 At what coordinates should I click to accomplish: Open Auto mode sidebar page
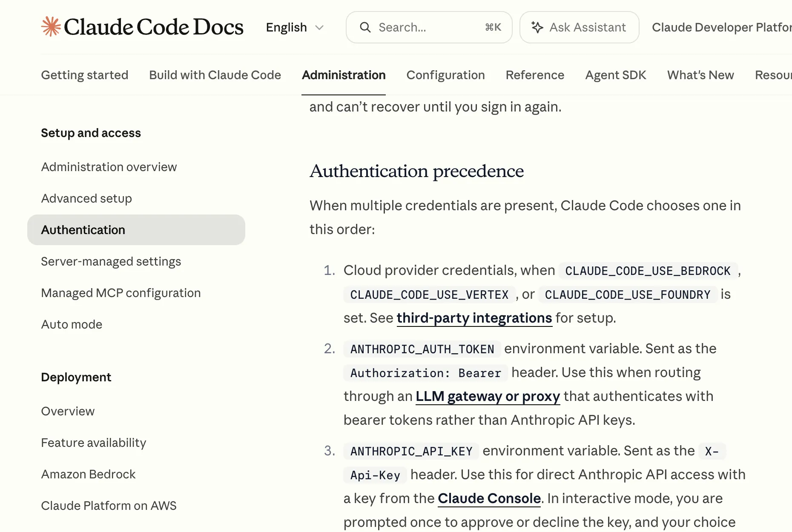pyautogui.click(x=72, y=324)
